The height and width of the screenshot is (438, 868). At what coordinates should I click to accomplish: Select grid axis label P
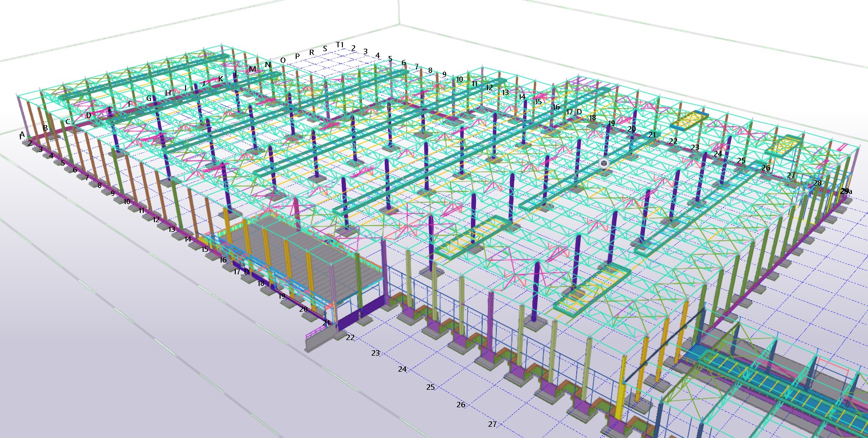[x=297, y=57]
